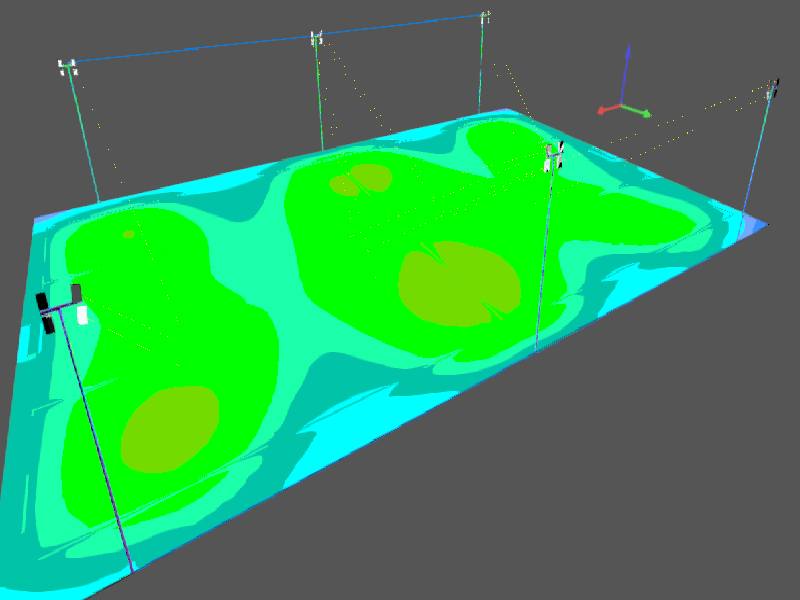The height and width of the screenshot is (600, 800).
Task: Click the olive contour patch near the back-center pole
Action: 365,178
